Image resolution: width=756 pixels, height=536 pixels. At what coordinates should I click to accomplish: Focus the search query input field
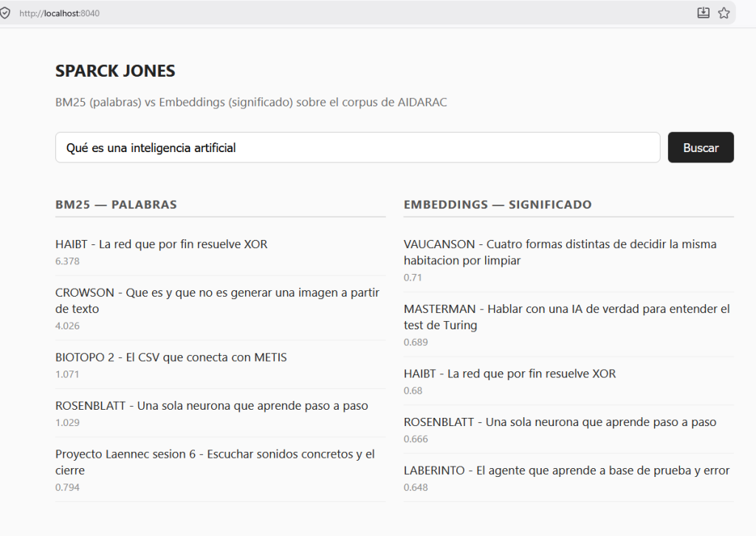pos(358,148)
